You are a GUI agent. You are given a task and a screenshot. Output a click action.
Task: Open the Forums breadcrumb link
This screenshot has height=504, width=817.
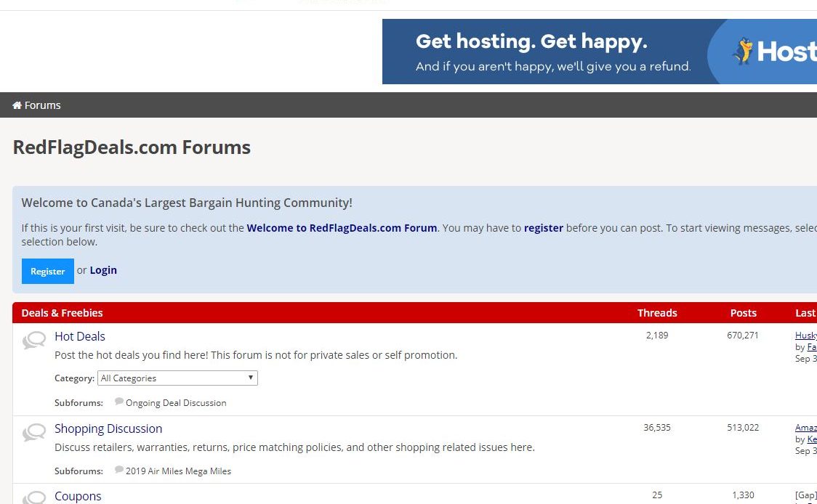[42, 105]
